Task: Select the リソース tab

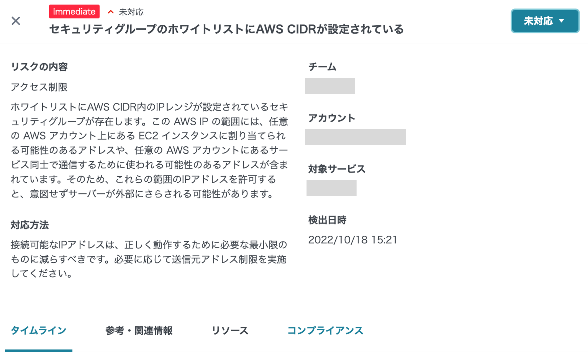Action: [230, 330]
